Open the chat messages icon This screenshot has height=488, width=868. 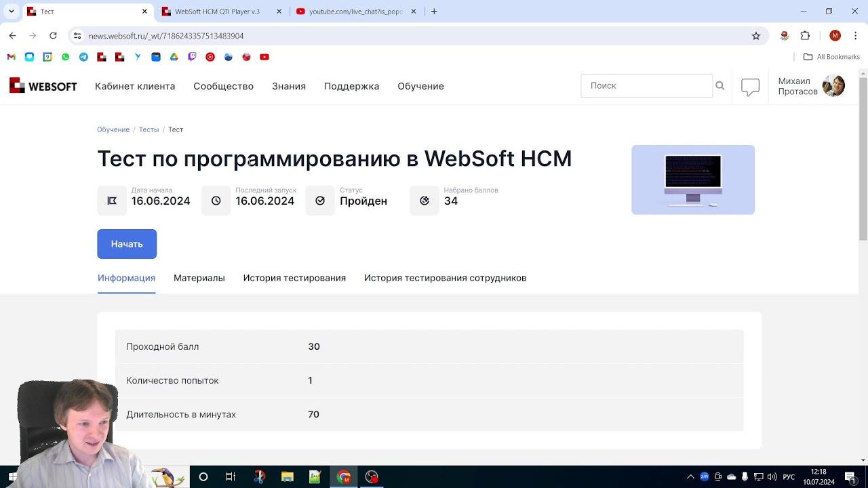coord(750,87)
